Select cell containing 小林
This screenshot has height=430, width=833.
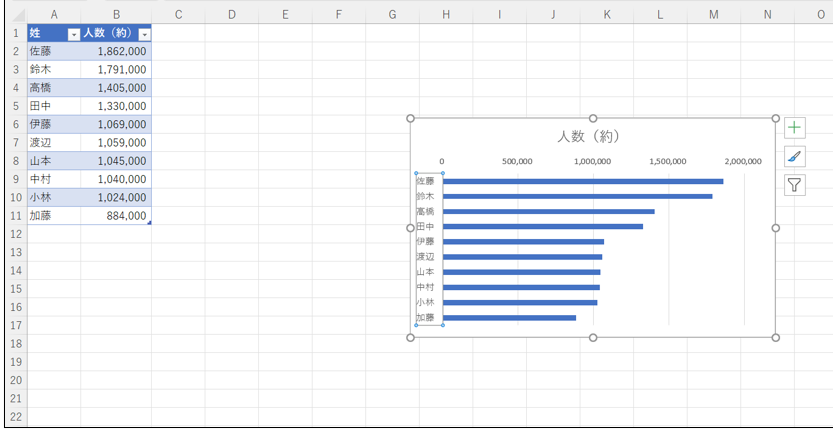[x=54, y=197]
